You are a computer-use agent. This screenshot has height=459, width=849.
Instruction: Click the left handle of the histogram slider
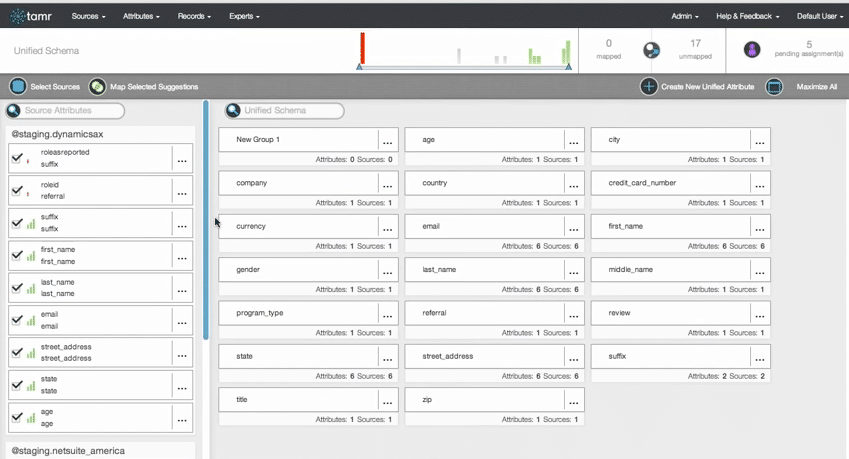click(x=360, y=67)
